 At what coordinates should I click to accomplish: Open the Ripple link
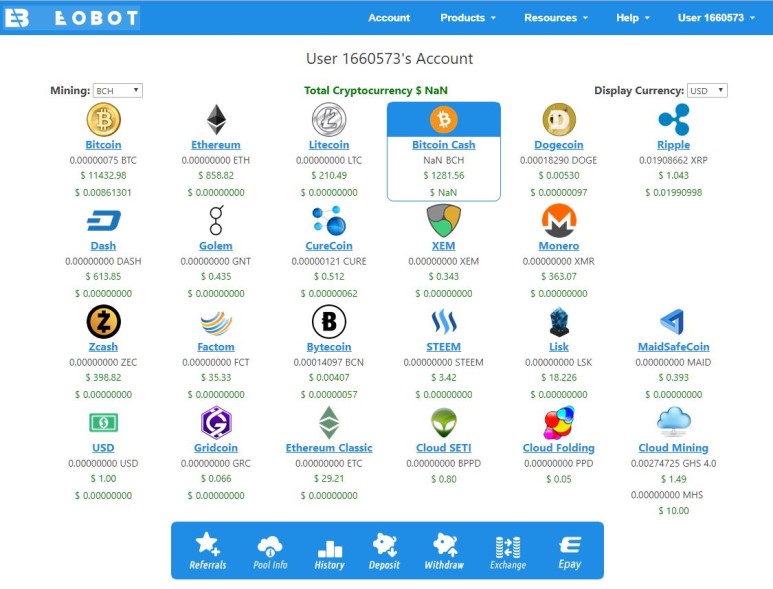(x=673, y=145)
